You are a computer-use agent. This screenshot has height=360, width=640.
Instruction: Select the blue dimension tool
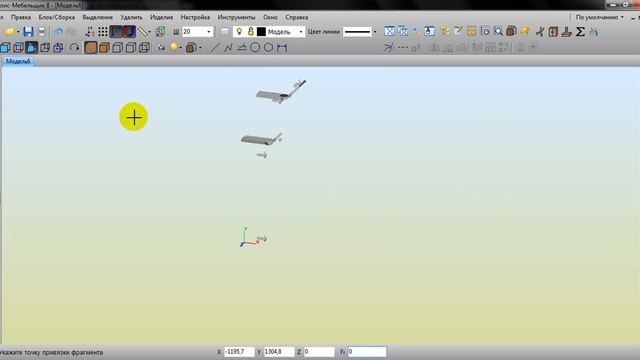pyautogui.click(x=282, y=48)
